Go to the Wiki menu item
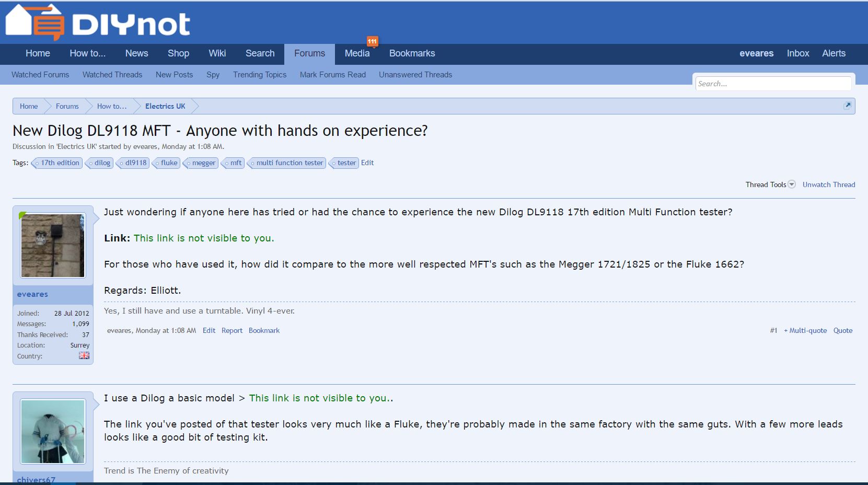Screen dimensions: 868x485 point(217,53)
